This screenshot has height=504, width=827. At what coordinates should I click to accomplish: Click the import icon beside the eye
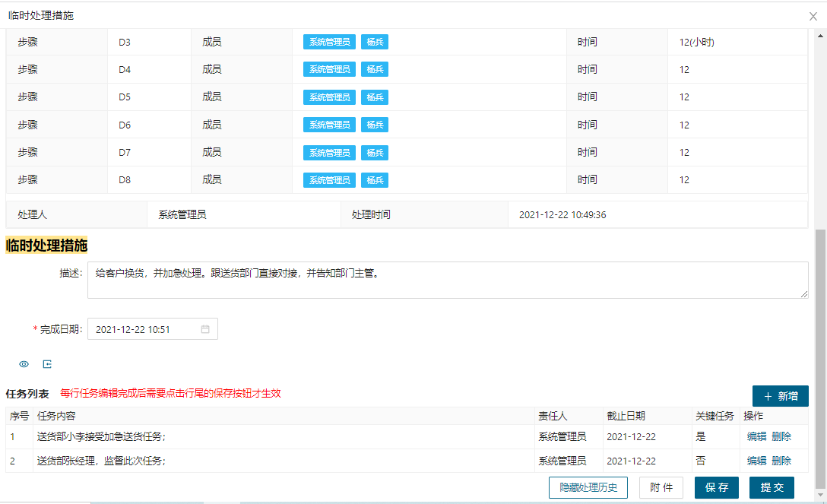47,364
